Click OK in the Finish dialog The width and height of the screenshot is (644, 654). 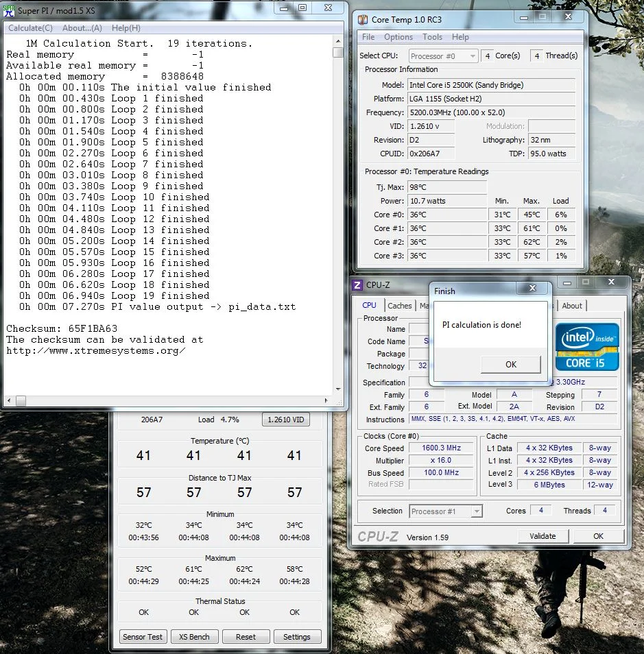(x=511, y=364)
